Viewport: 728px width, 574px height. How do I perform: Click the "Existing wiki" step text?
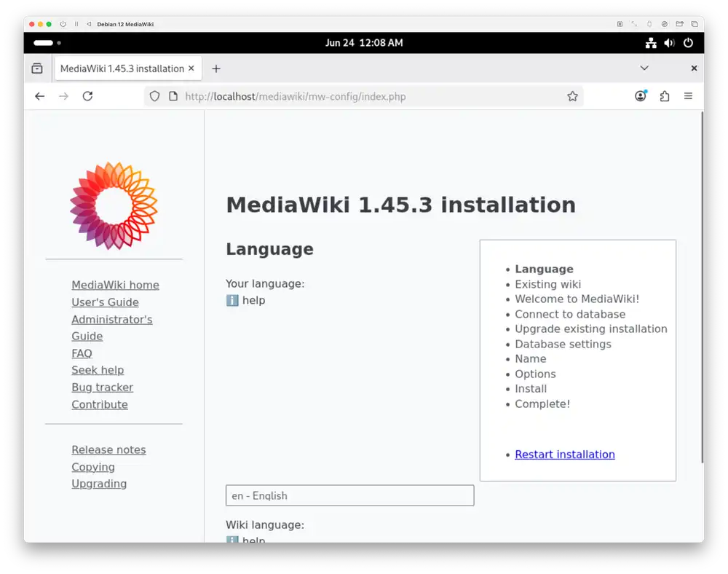click(x=547, y=284)
